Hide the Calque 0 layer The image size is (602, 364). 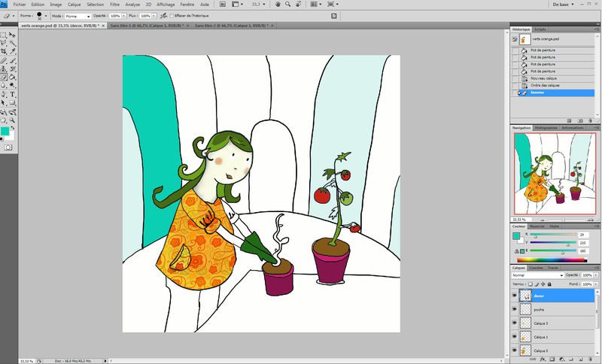[515, 350]
